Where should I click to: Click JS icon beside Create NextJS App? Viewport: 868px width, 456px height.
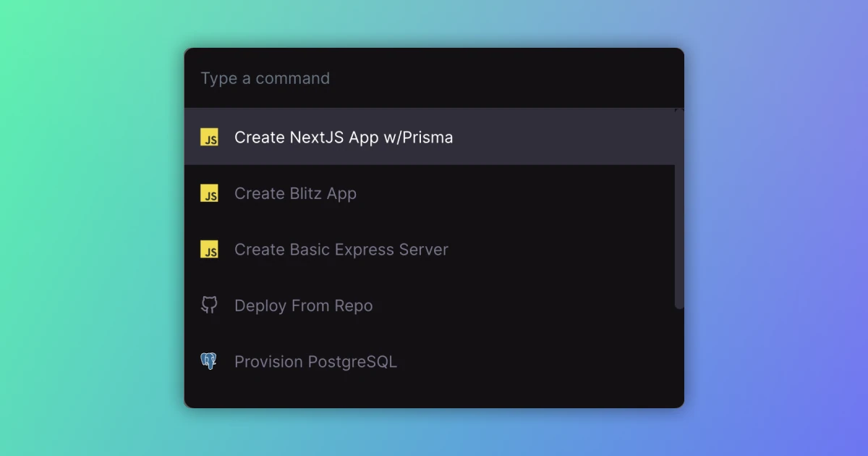[209, 137]
